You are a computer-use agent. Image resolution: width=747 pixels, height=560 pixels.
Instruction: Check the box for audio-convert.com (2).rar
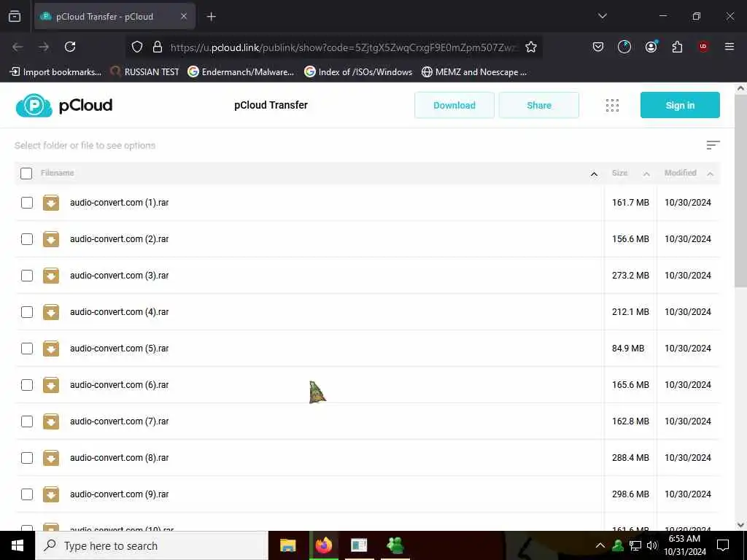[27, 239]
